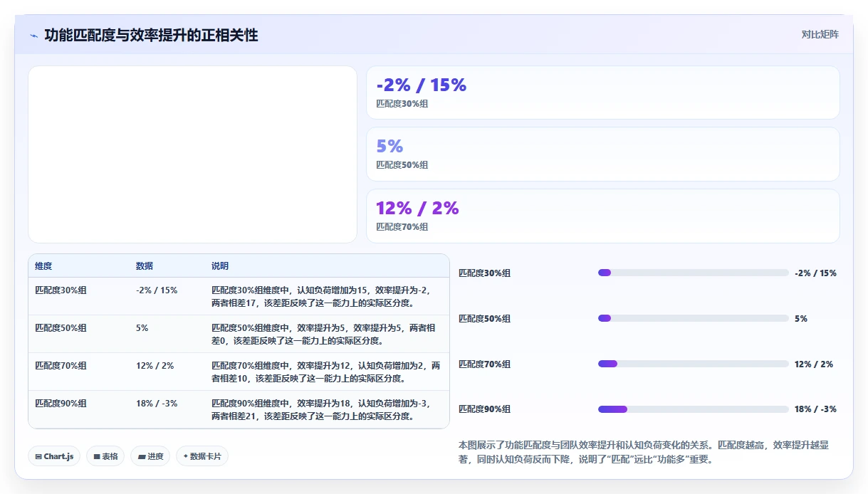Click 匹配度50%组 label beside its progress bar

pyautogui.click(x=484, y=319)
